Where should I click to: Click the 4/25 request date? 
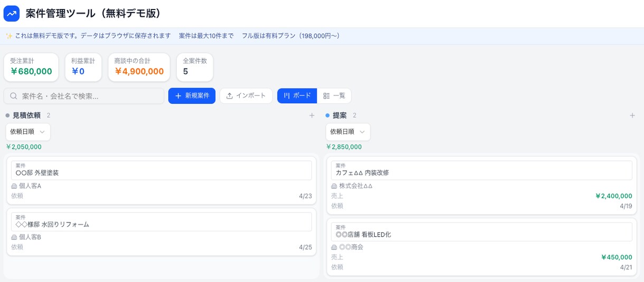[x=305, y=247]
